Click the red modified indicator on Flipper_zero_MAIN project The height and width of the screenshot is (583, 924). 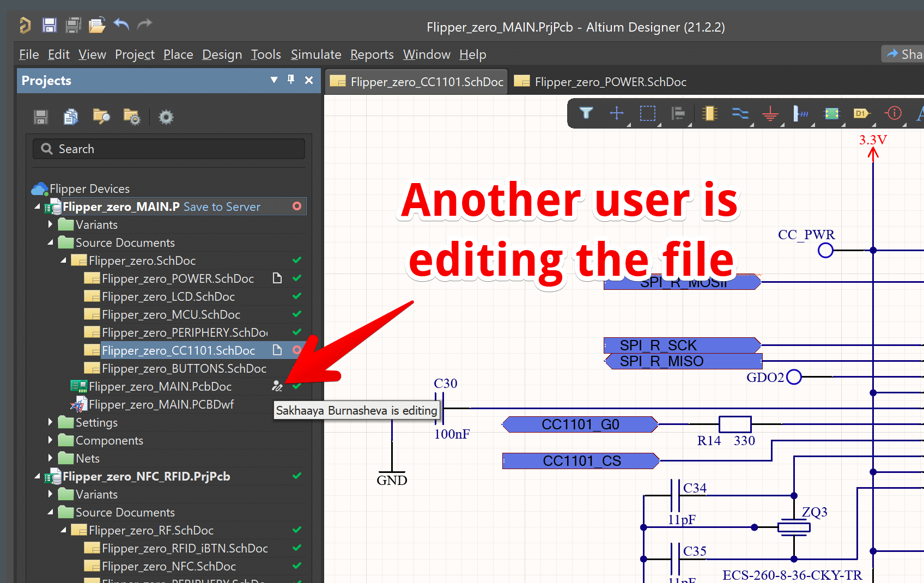[297, 206]
